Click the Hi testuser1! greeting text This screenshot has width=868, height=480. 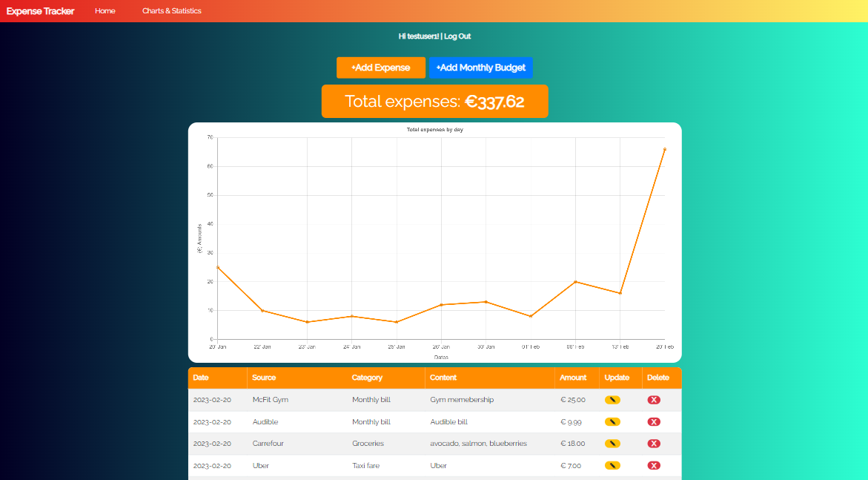(x=419, y=36)
